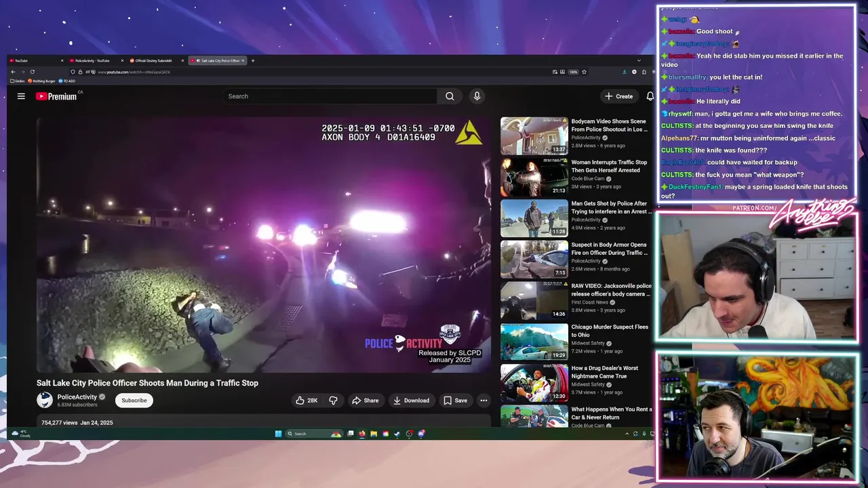Open new browser tab plus button

click(x=253, y=60)
